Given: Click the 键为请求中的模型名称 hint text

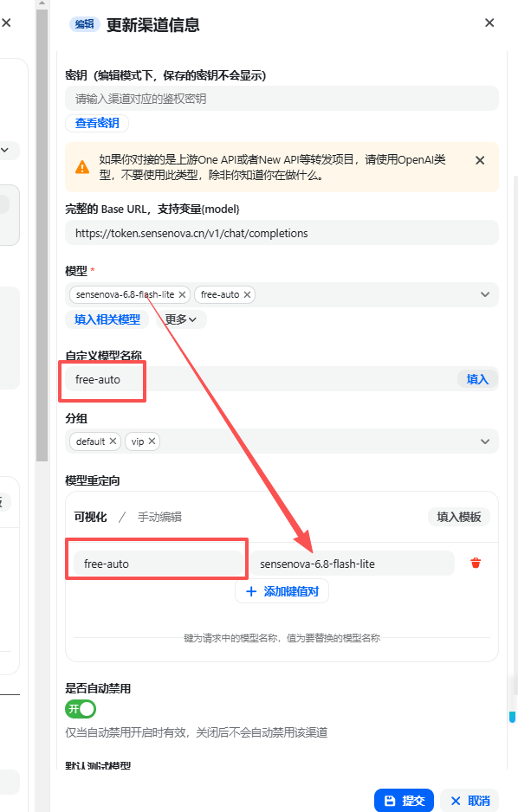Looking at the screenshot, I should [x=282, y=638].
